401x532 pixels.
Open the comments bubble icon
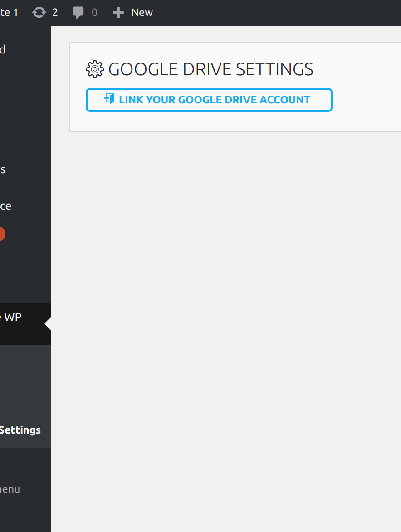[x=78, y=12]
